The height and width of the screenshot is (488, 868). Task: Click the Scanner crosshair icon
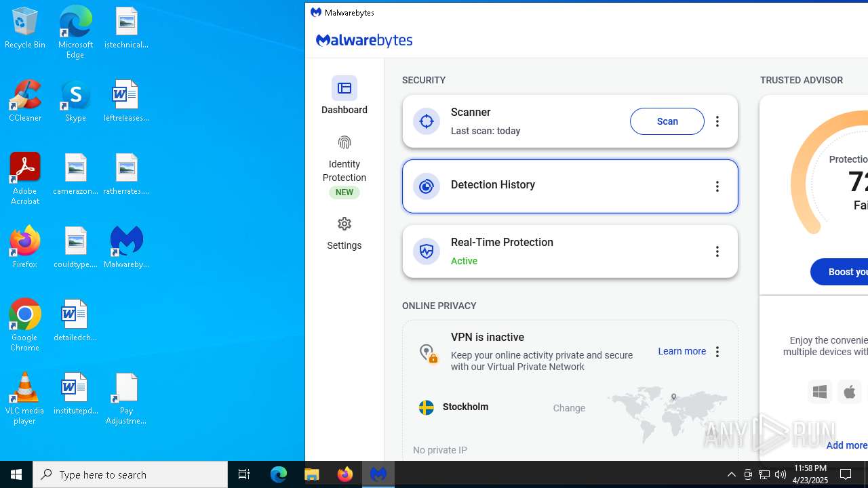coord(427,121)
